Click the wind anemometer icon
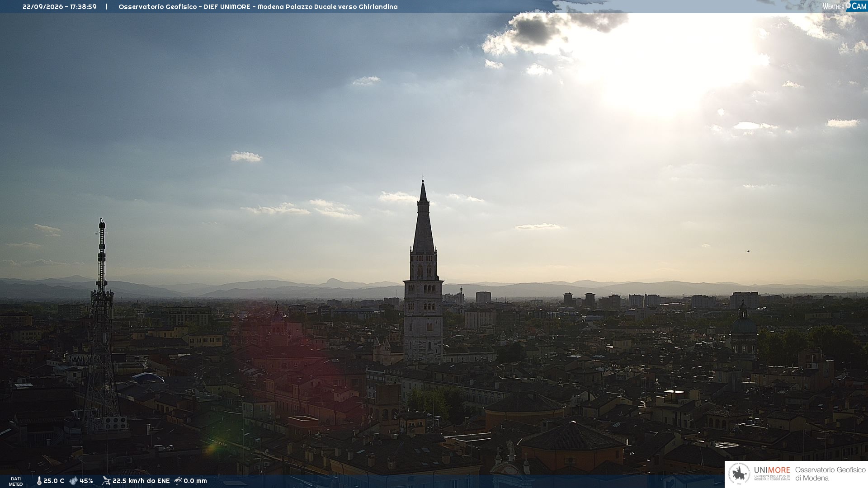Image resolution: width=868 pixels, height=488 pixels. (x=106, y=481)
